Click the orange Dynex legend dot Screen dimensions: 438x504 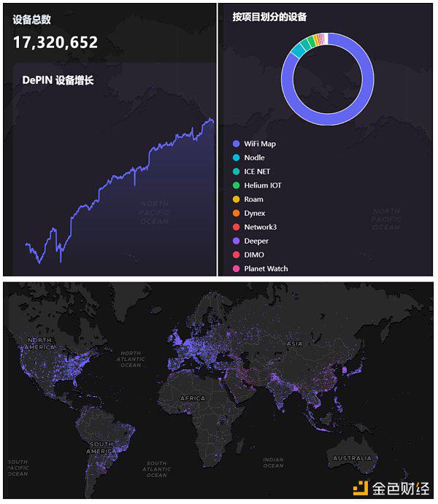(x=236, y=213)
